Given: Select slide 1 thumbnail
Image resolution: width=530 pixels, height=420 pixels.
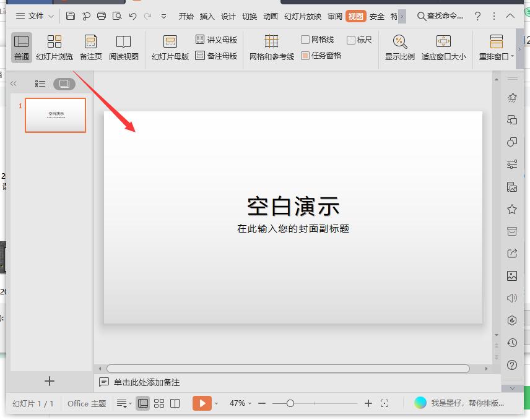Looking at the screenshot, I should click(56, 115).
